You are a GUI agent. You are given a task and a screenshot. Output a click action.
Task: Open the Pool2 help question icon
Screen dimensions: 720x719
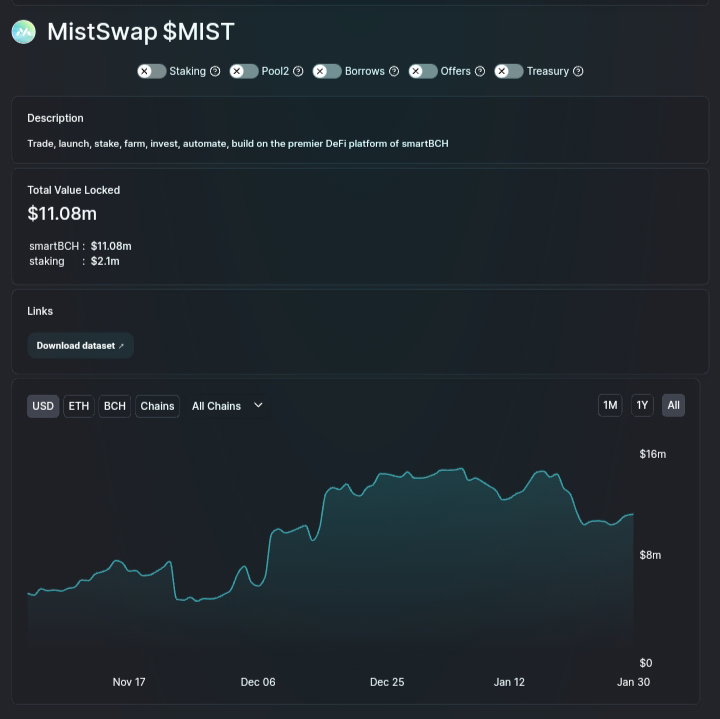tap(298, 71)
